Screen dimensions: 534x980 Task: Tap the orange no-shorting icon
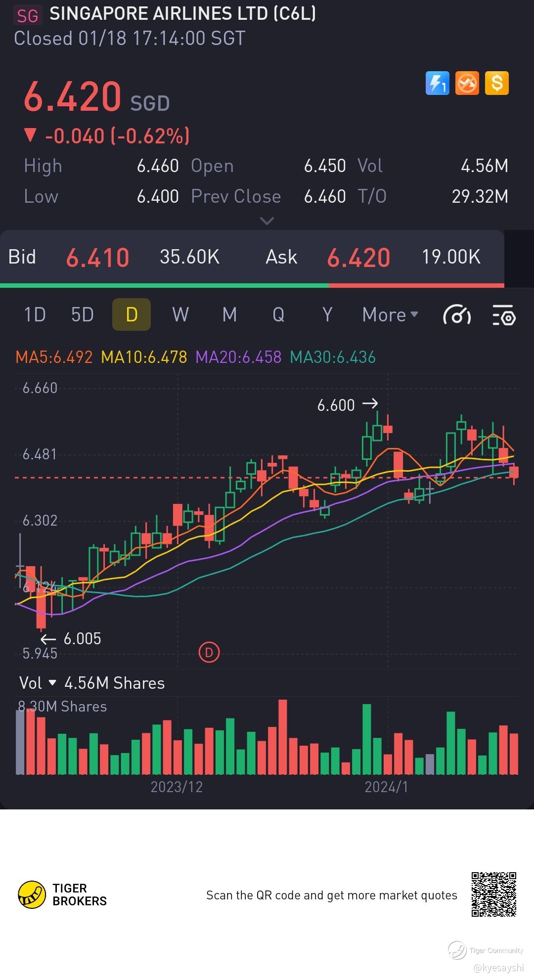[x=467, y=83]
